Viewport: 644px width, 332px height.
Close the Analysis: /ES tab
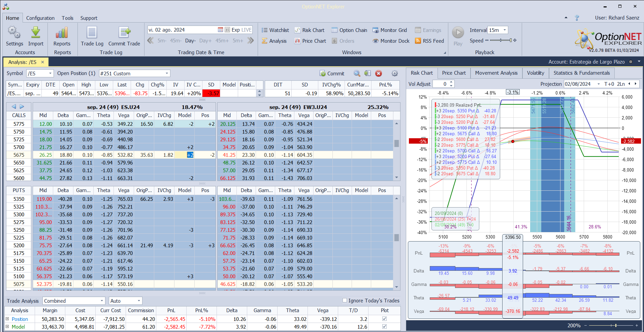pos(42,62)
